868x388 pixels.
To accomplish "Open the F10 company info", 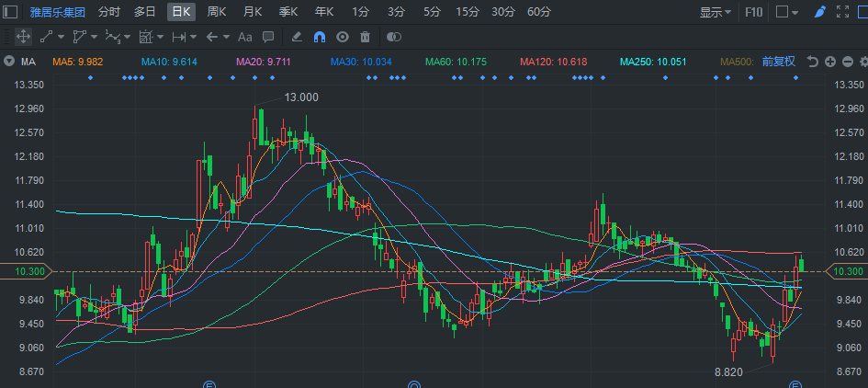I will tap(754, 12).
